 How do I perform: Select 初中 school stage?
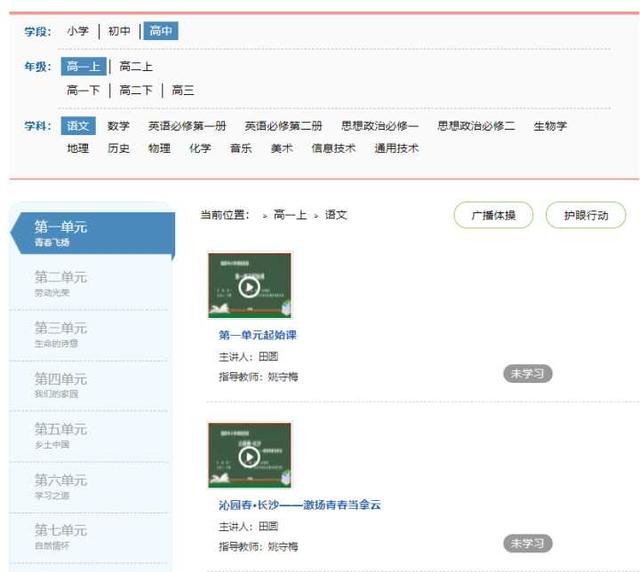119,31
